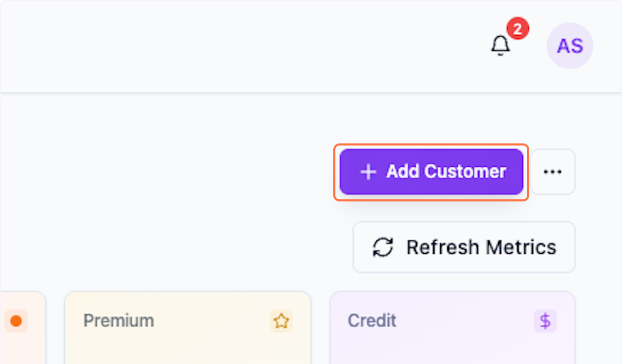Viewport: 622px width, 364px height.
Task: Trigger Refresh Metrics
Action: pyautogui.click(x=463, y=247)
